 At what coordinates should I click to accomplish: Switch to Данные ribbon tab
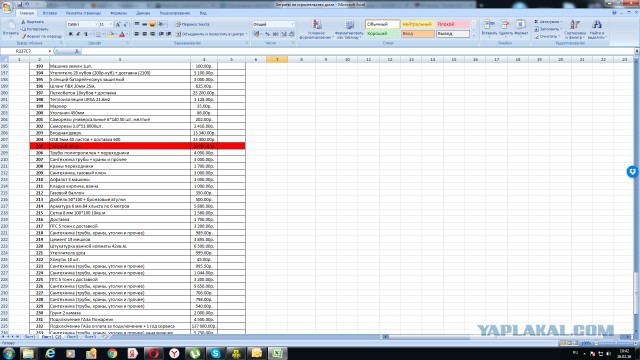143,13
